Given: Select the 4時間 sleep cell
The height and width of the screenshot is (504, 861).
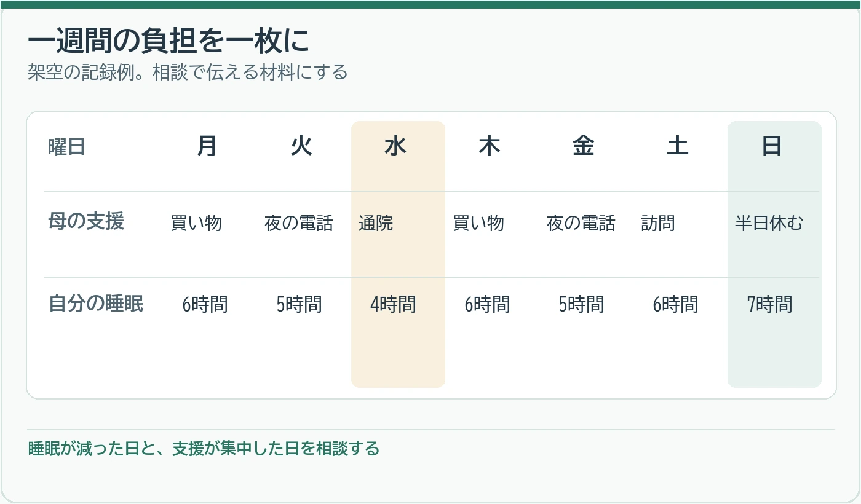Looking at the screenshot, I should pos(394,304).
